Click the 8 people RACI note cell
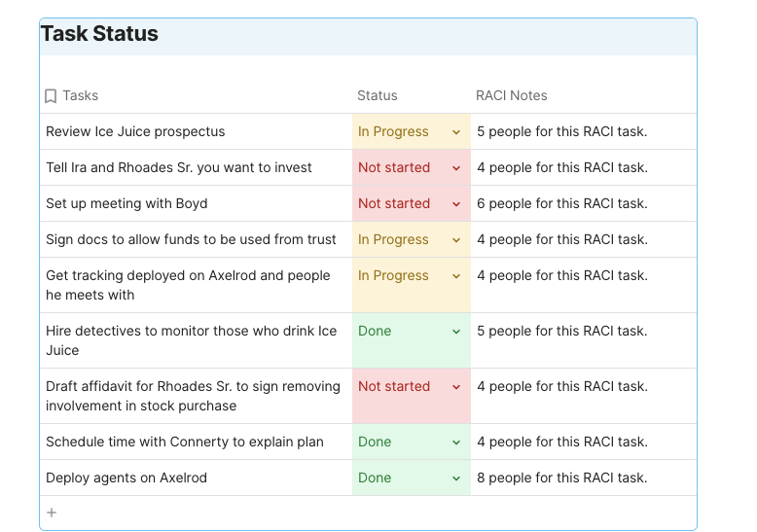This screenshot has width=757, height=532. click(561, 478)
